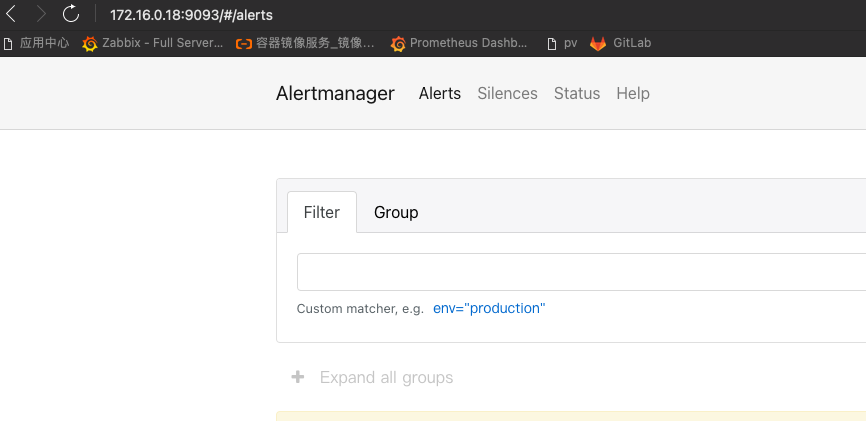Open the Status page

pos(577,93)
